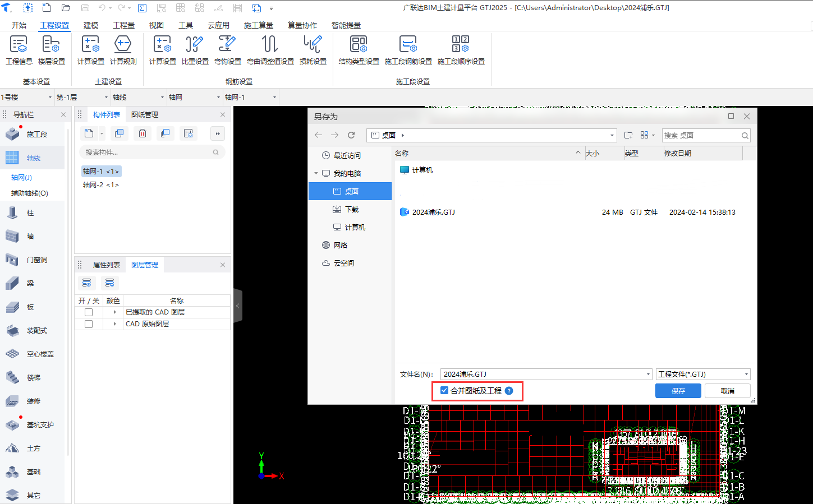Open 弯钩设置 hook settings

click(227, 50)
